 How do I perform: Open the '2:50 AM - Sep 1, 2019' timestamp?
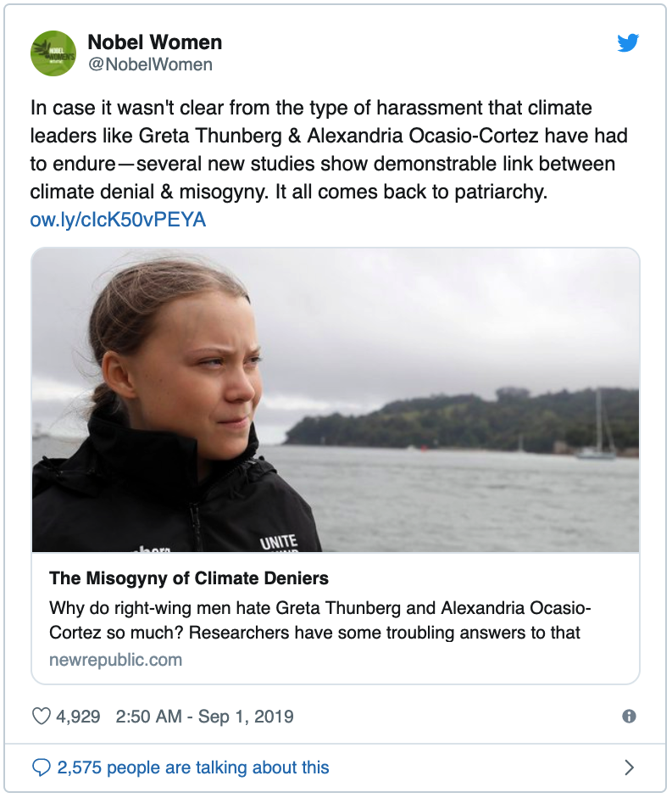(204, 717)
